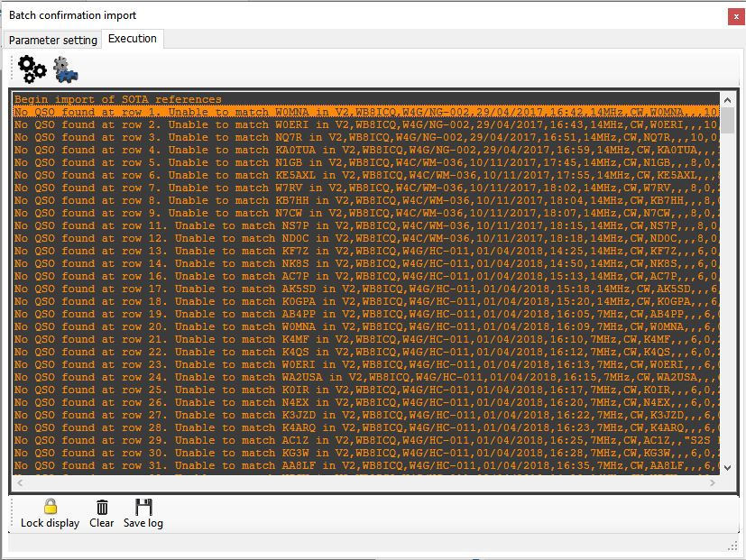Image resolution: width=746 pixels, height=560 pixels.
Task: Select the log line for row 12 ND0C
Action: pos(366,238)
